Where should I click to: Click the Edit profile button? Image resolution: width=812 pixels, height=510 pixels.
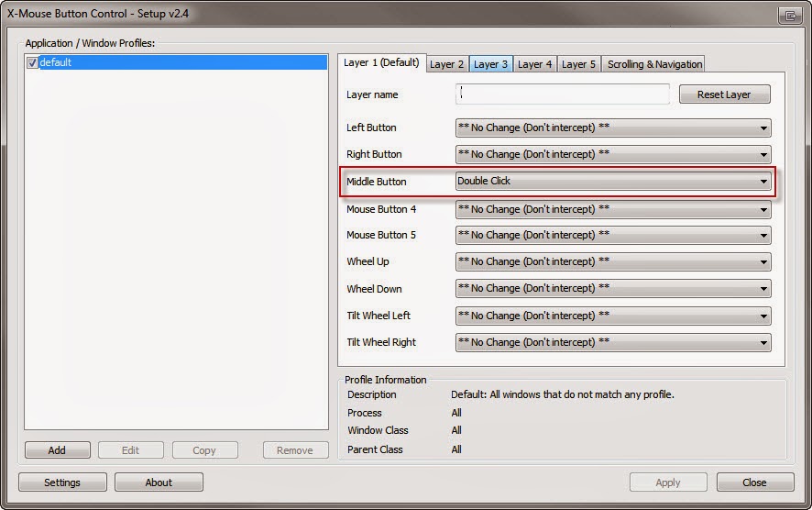click(x=130, y=449)
